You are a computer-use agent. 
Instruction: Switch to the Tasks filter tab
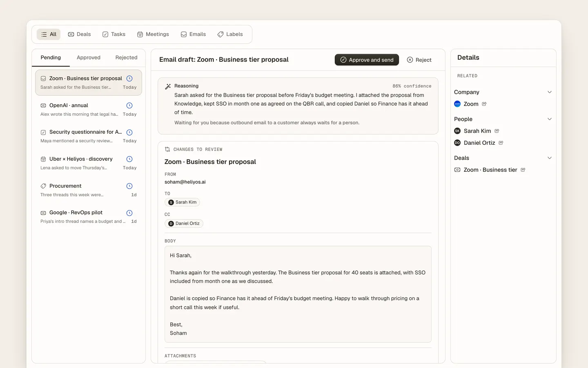[114, 34]
